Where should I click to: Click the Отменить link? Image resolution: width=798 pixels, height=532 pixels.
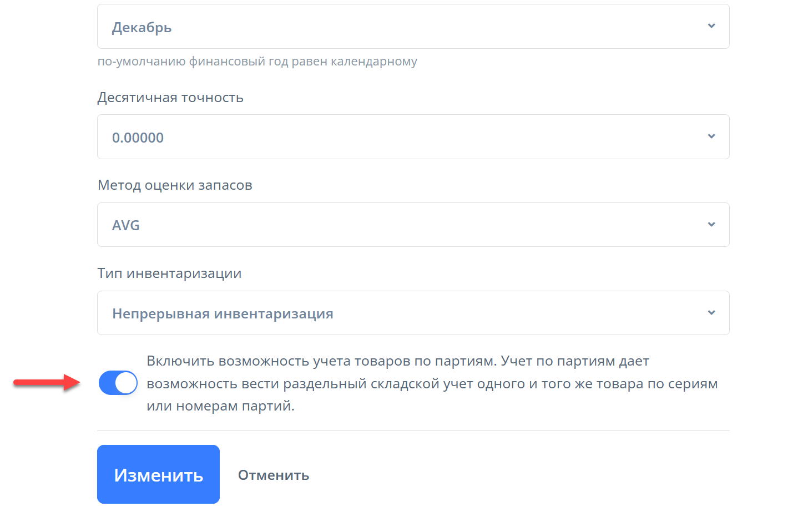tap(274, 475)
